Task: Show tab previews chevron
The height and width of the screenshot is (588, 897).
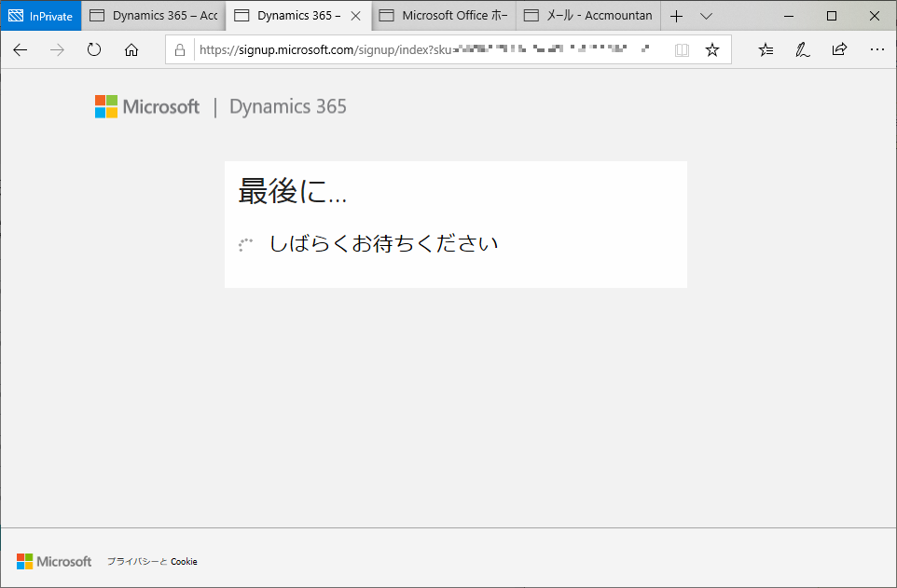Action: point(706,16)
